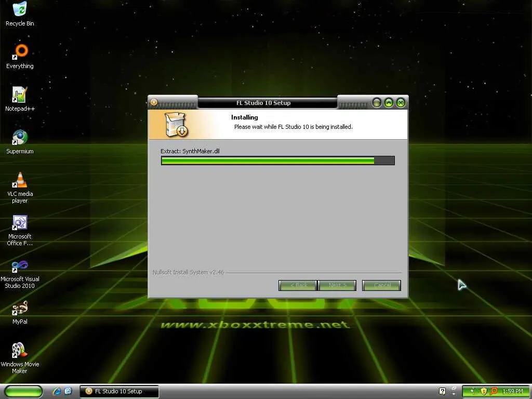The image size is (532, 399).
Task: Switch to the FL Studio 10 Setup taskbar button
Action: [x=119, y=391]
